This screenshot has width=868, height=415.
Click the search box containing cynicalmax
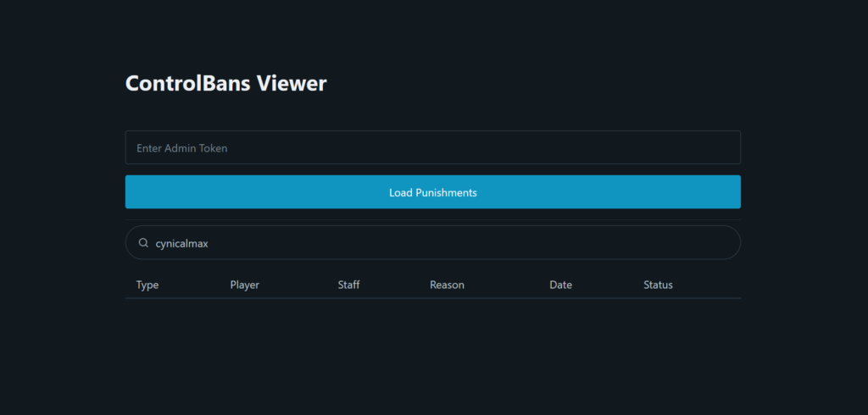[432, 243]
